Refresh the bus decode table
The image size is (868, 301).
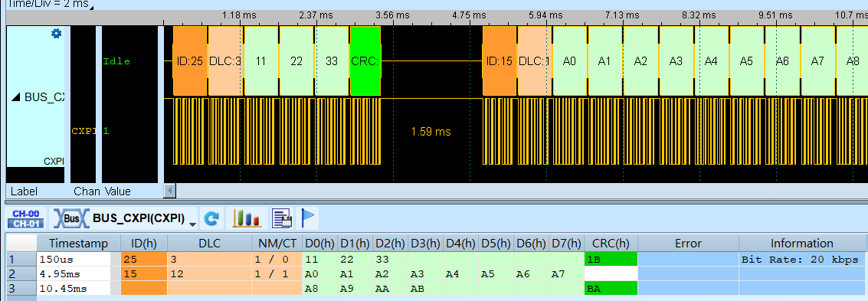[x=211, y=218]
